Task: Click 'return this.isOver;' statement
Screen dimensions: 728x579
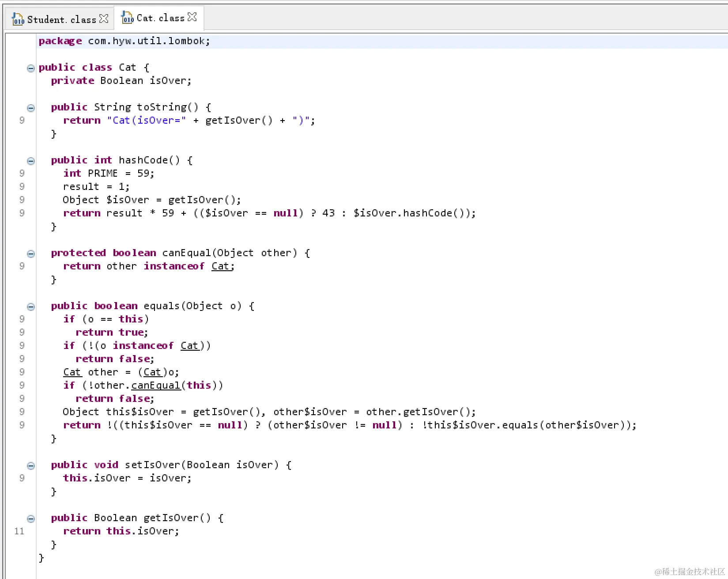Action: click(x=121, y=531)
